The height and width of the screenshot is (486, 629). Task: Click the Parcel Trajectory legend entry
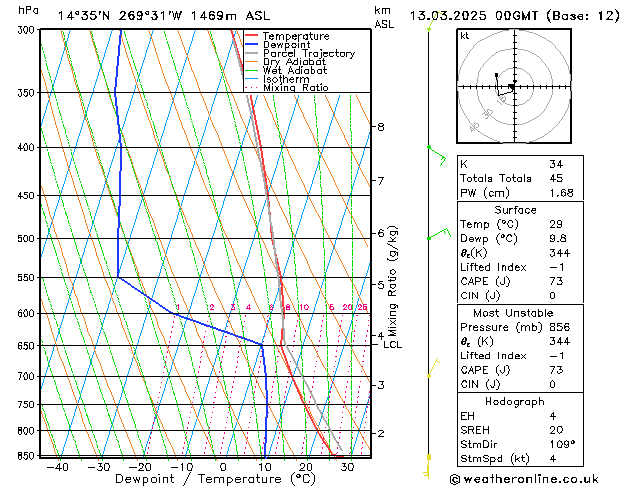(x=300, y=53)
